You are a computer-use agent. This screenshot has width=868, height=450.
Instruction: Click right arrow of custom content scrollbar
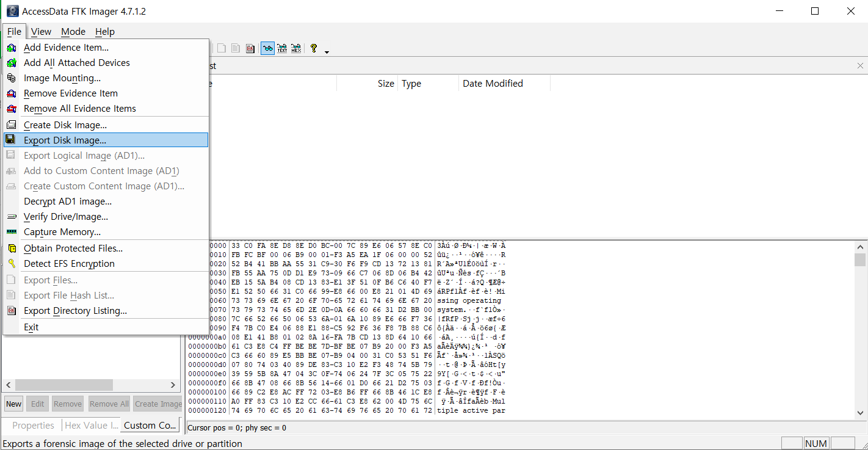[173, 385]
